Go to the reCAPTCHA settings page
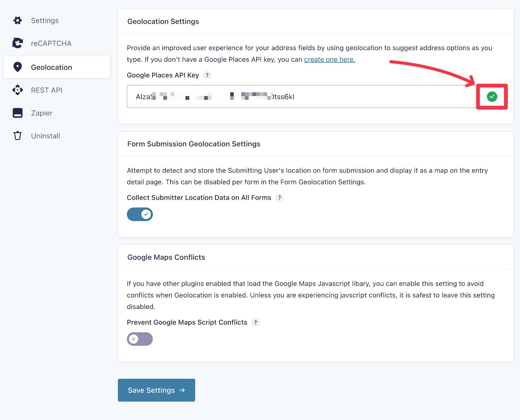The height and width of the screenshot is (420, 520). click(x=51, y=43)
